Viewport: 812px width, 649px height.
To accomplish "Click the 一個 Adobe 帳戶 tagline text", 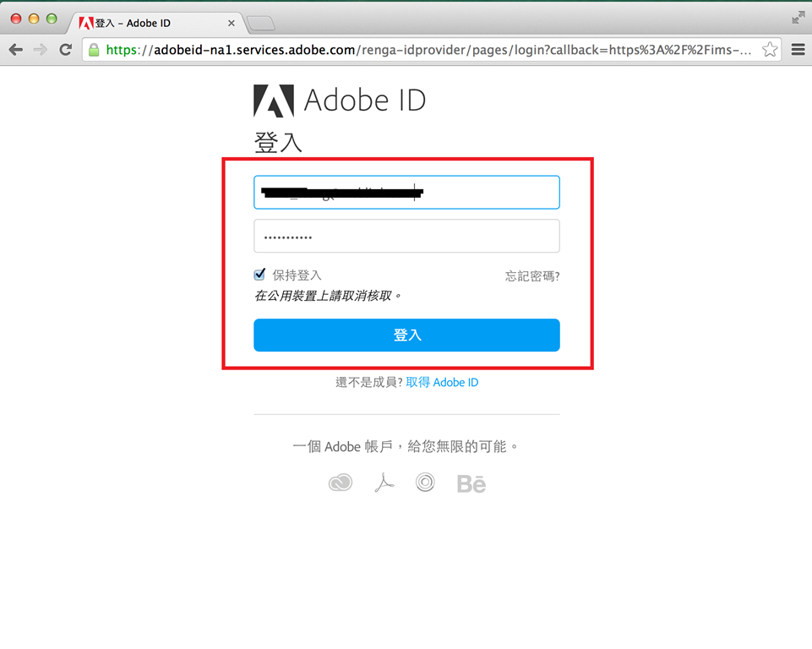I will click(405, 446).
